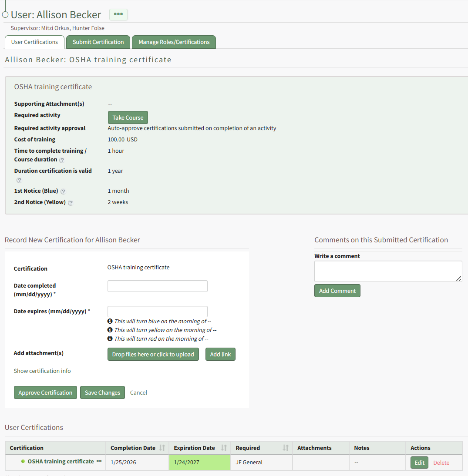Open ellipsis menu beside OSHA training certificate row
The height and width of the screenshot is (476, 468).
(x=99, y=461)
